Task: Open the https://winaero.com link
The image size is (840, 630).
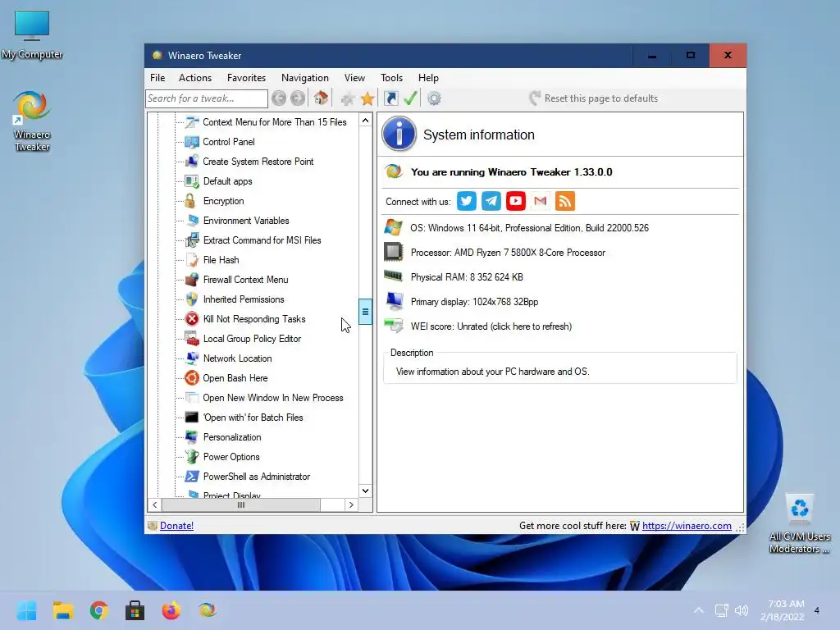Action: [x=687, y=526]
